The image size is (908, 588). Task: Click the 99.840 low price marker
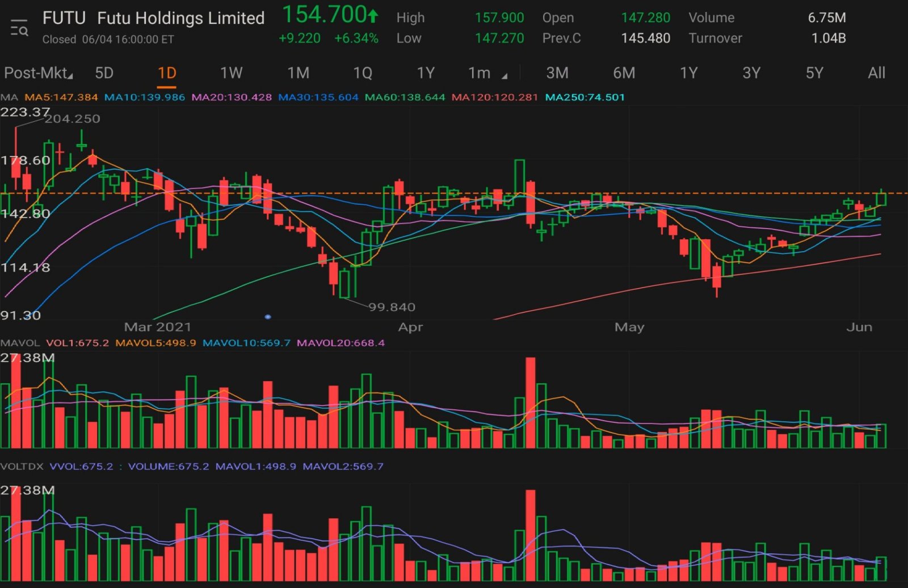click(392, 307)
